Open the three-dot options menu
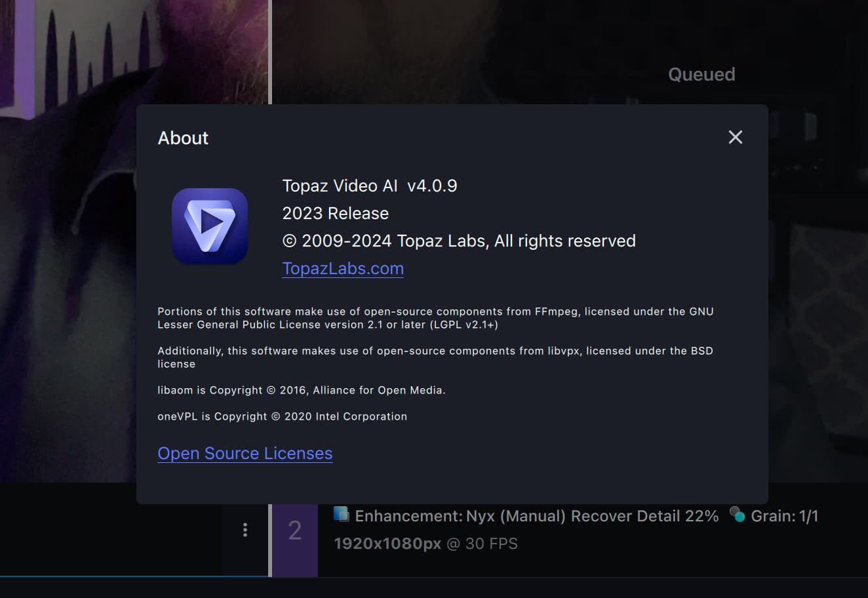 pos(245,530)
